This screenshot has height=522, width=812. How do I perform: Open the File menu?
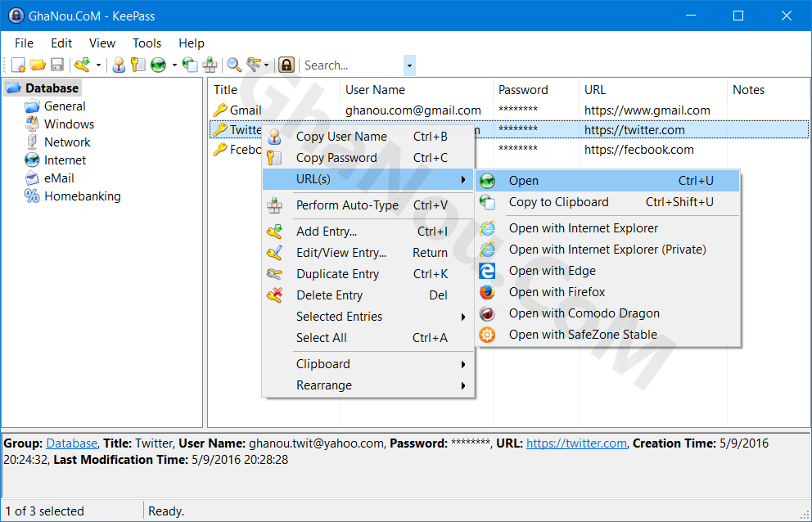[24, 43]
